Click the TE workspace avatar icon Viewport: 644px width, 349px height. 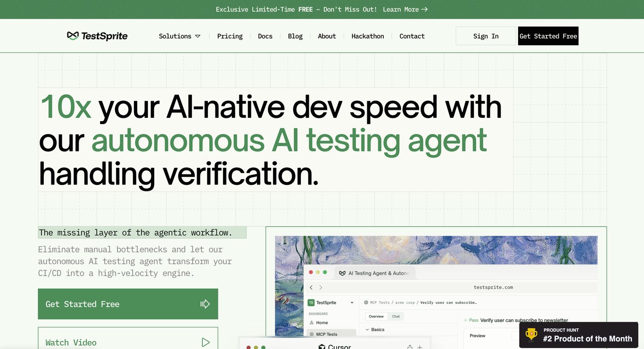[x=311, y=303]
